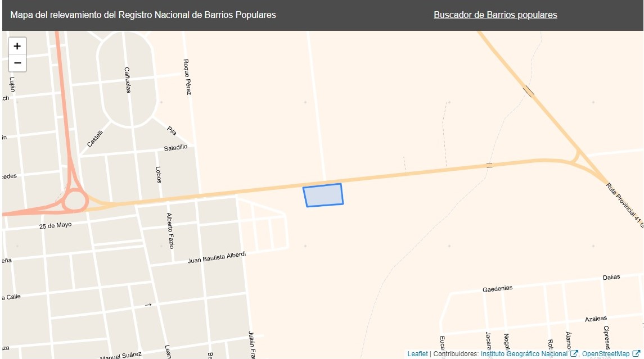
Task: Click the zoom in plus button
Action: (x=17, y=46)
